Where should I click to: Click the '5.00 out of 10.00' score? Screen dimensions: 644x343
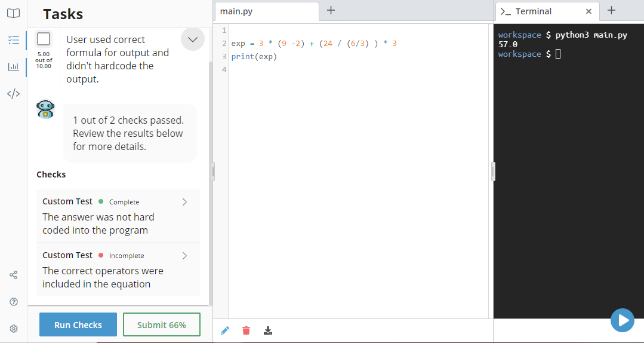(44, 60)
